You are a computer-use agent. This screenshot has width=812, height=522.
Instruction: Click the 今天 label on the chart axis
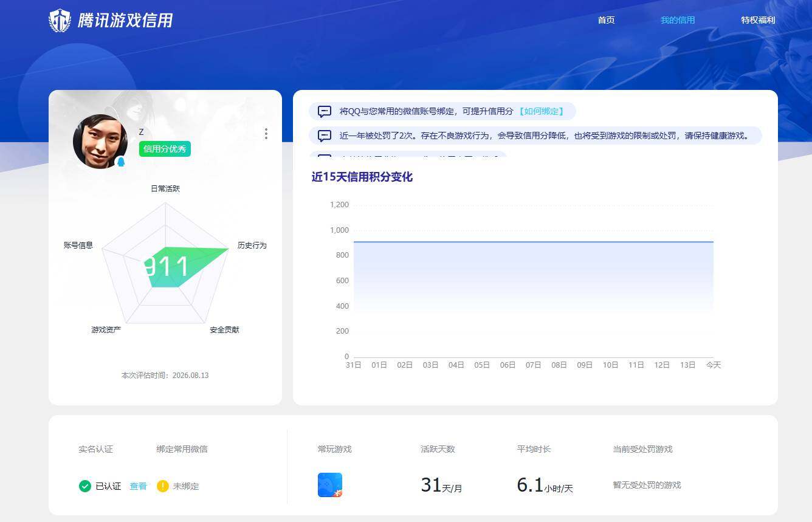pyautogui.click(x=714, y=365)
